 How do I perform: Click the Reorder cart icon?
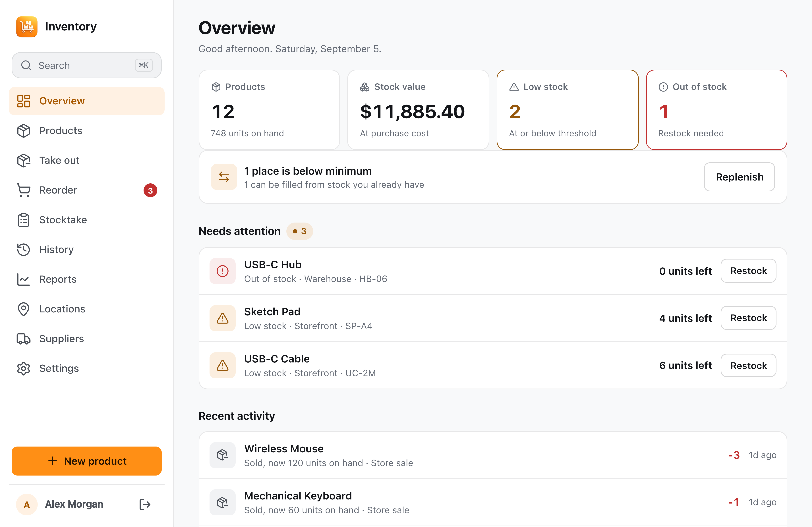(x=24, y=190)
